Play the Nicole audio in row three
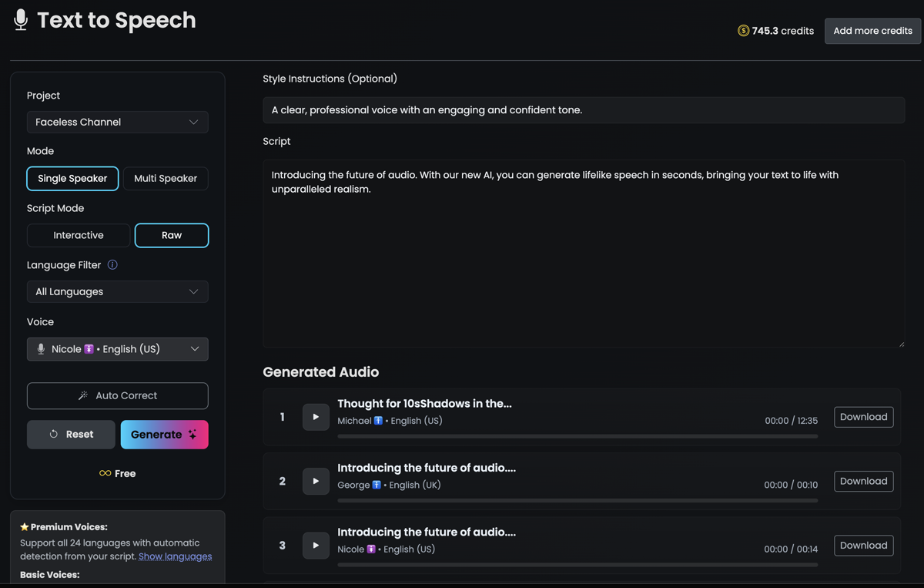 [316, 545]
